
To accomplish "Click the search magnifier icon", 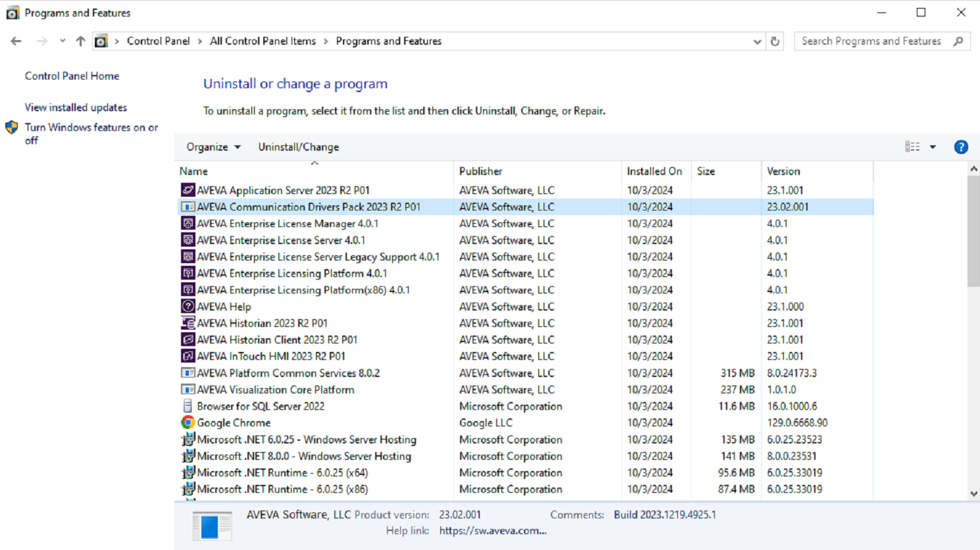I will point(958,41).
